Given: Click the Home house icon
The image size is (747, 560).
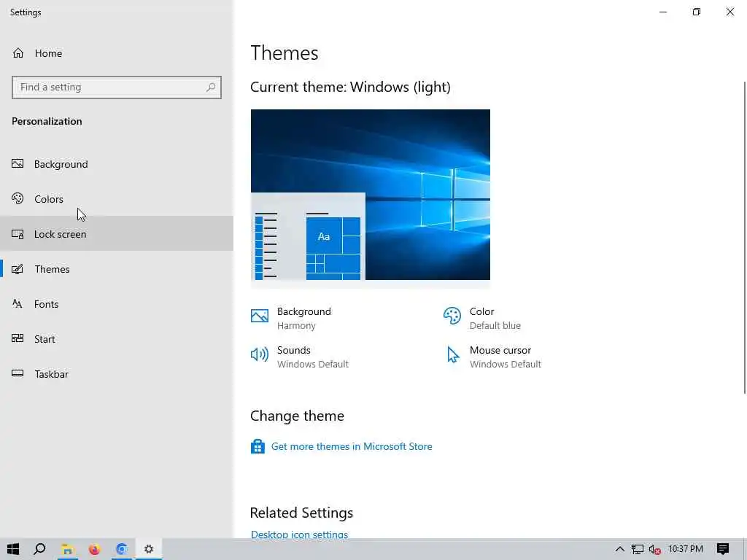Looking at the screenshot, I should pos(18,52).
